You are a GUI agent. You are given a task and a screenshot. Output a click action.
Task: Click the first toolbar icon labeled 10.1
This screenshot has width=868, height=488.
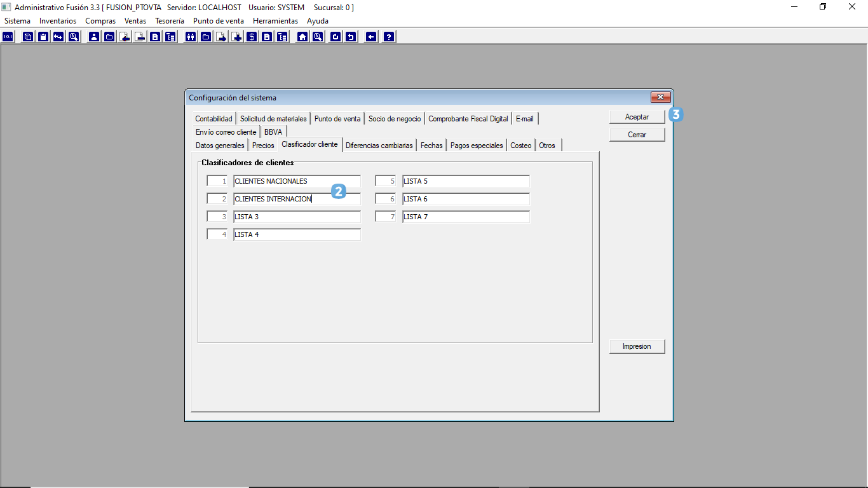pyautogui.click(x=8, y=37)
